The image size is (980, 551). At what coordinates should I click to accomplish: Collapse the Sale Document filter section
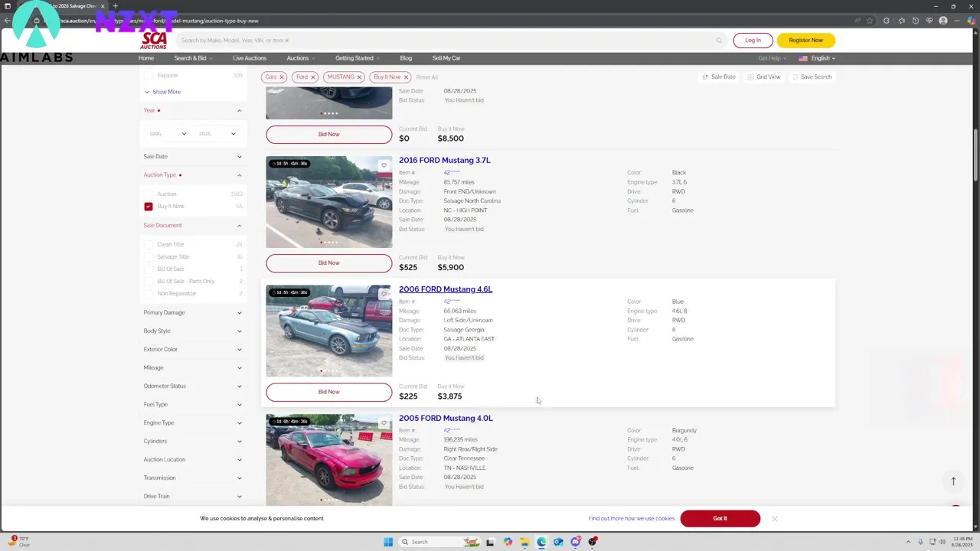(x=193, y=226)
